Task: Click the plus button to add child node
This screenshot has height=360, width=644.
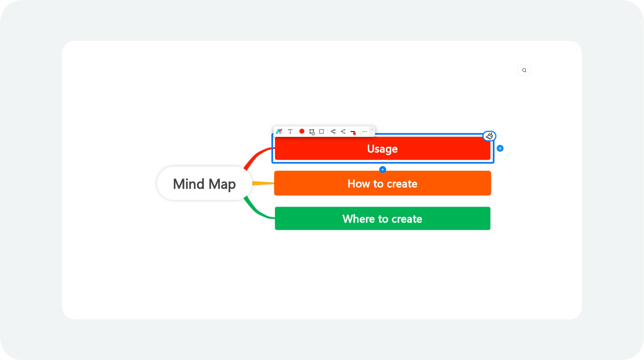Action: pos(500,148)
